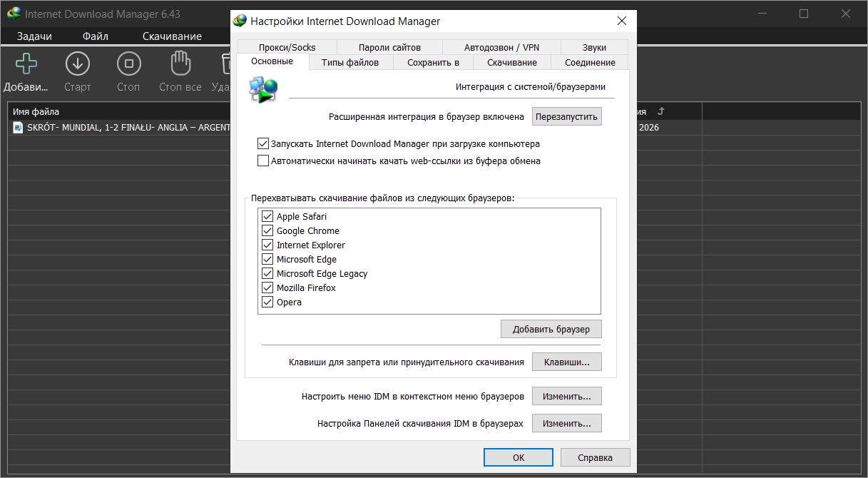This screenshot has width=868, height=478.
Task: Uncheck Google Chrome in the browser list
Action: 267,230
